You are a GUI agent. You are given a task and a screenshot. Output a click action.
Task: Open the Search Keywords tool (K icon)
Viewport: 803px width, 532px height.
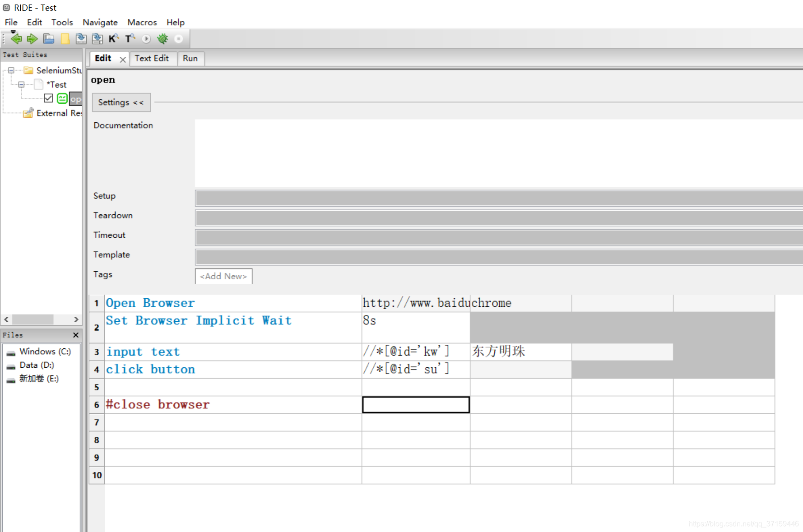pos(113,39)
